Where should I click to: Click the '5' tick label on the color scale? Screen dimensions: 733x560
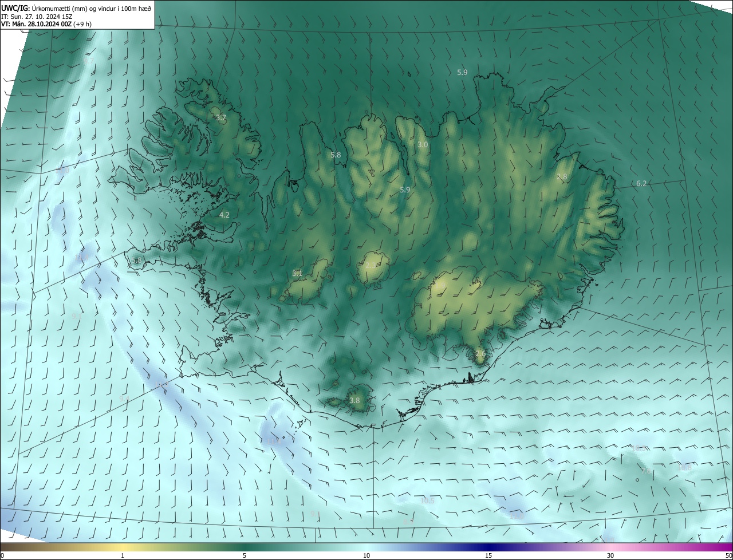(245, 555)
